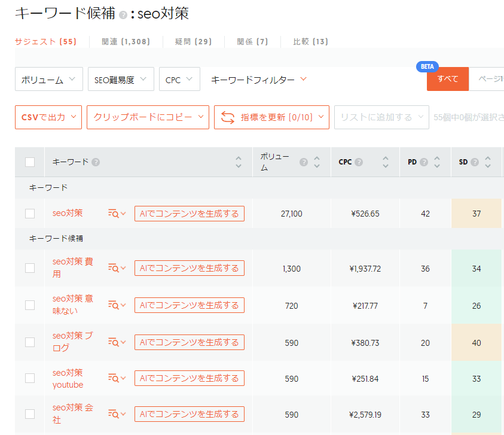Check the box for seo対策 費用 row
Viewport: 504px width, 435px height.
tap(30, 268)
